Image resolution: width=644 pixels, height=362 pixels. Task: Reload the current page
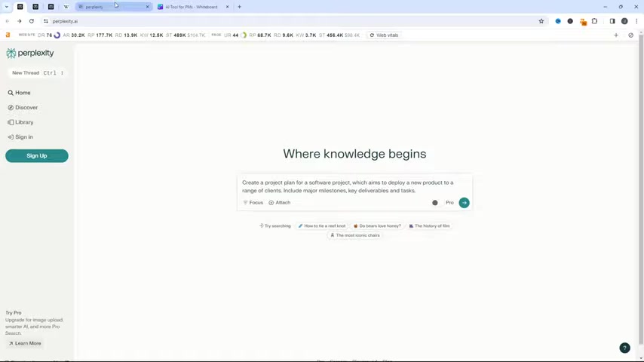click(x=32, y=21)
